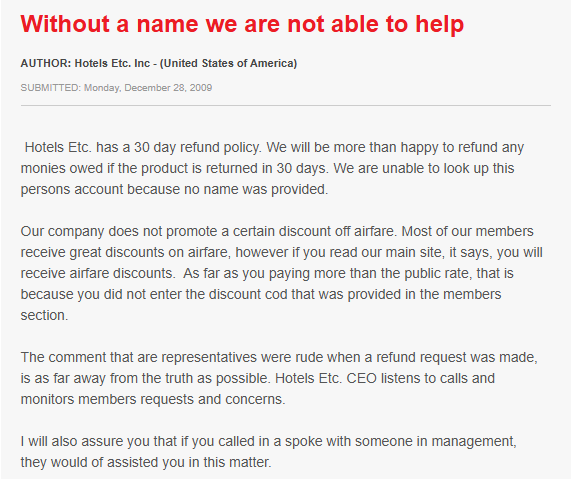Viewport: 573px width, 479px height.
Task: Click the phrase "however if you read our main site"
Action: 340,252
